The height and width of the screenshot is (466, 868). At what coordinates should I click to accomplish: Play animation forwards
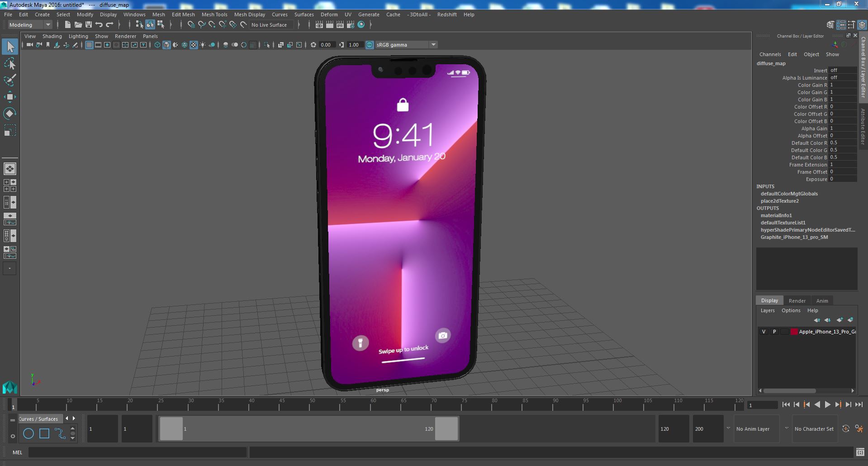click(827, 405)
